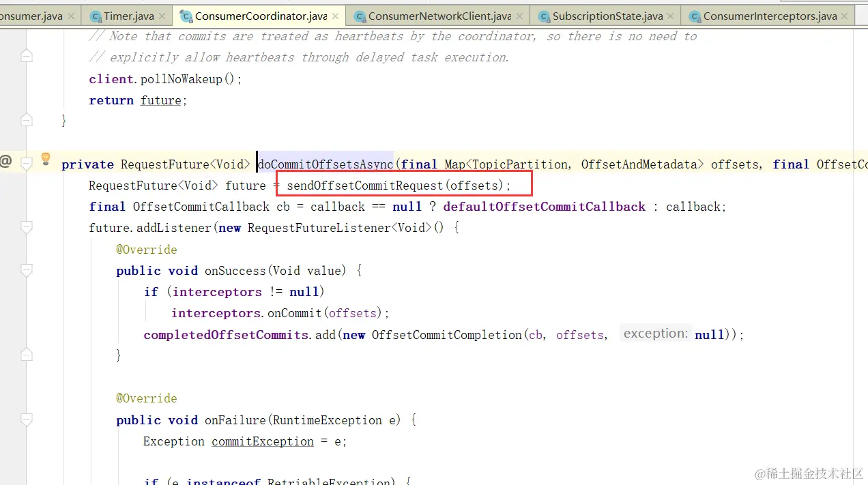Screen dimensions: 868x485
Task: Close the onsumer.java tab
Action: click(71, 16)
